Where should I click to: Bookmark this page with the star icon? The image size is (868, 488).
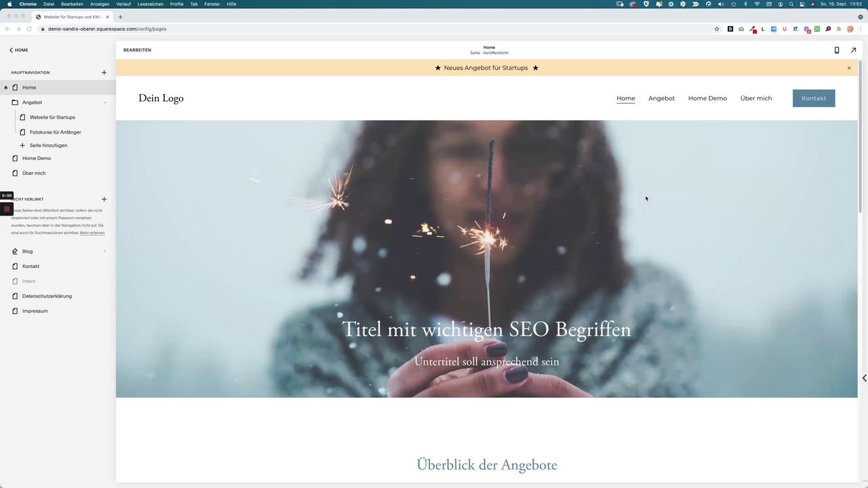point(717,29)
